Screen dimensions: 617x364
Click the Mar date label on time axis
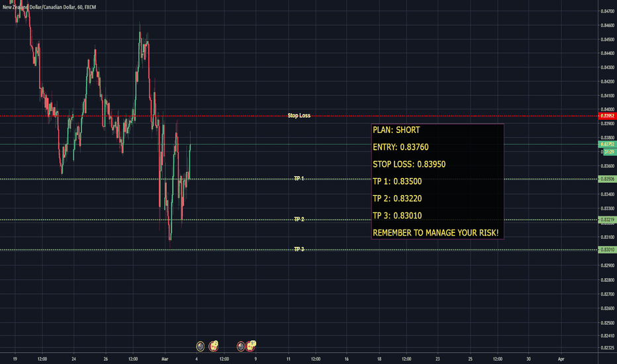click(164, 359)
